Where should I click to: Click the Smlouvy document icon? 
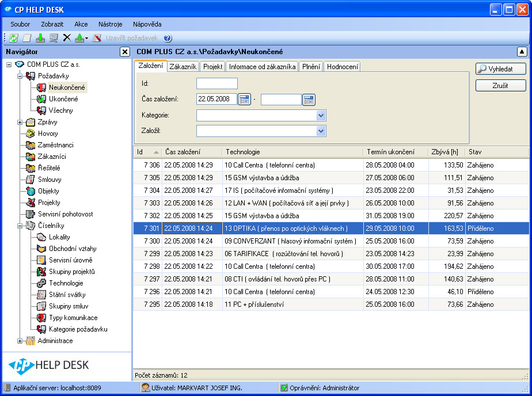31,180
